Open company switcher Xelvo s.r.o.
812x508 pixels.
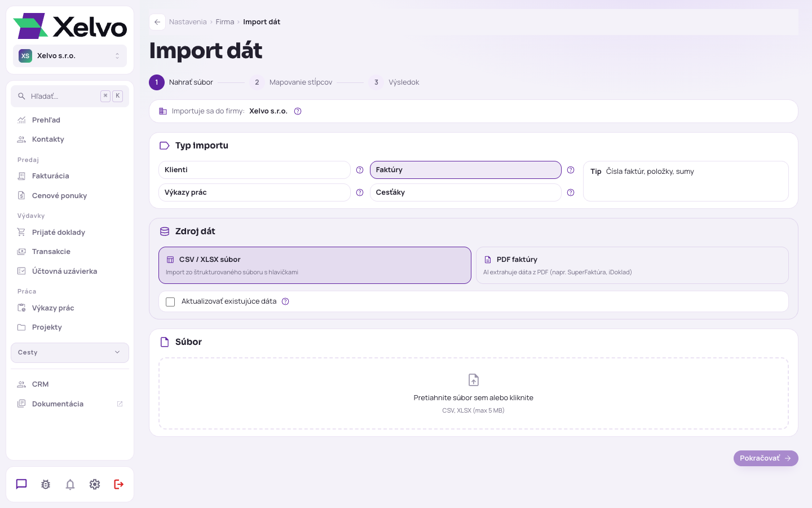[70, 56]
